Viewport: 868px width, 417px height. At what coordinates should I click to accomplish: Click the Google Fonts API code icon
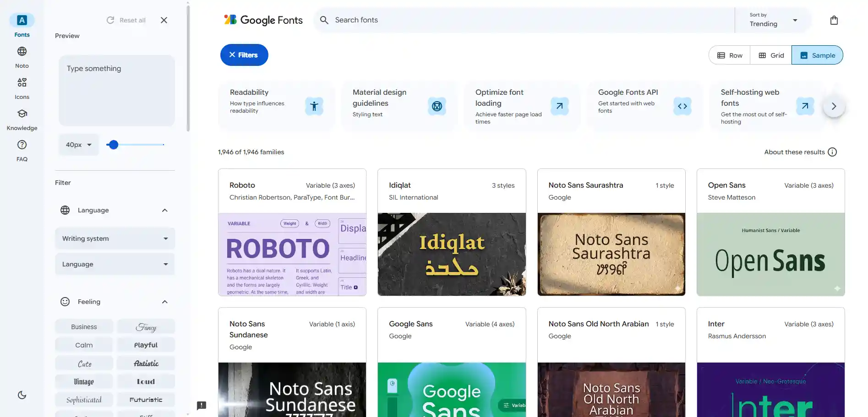[682, 106]
